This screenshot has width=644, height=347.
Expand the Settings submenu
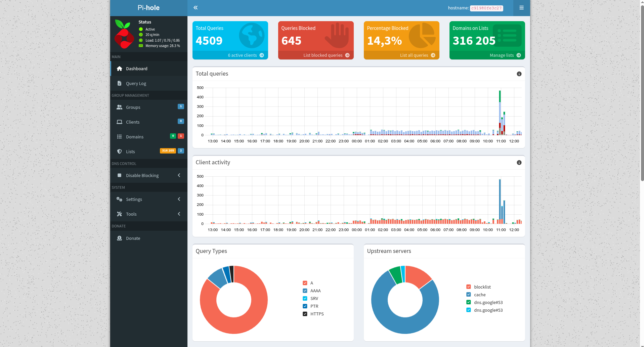tap(148, 199)
